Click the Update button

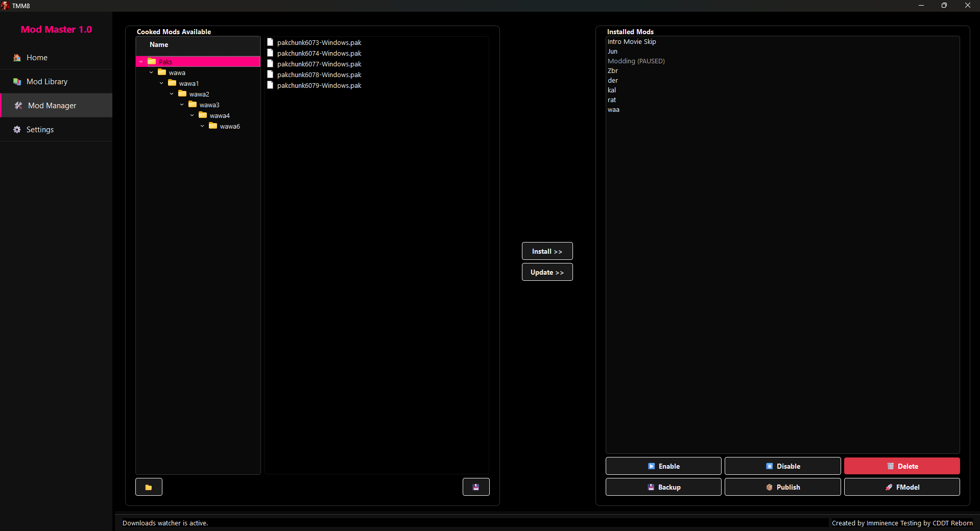(546, 272)
